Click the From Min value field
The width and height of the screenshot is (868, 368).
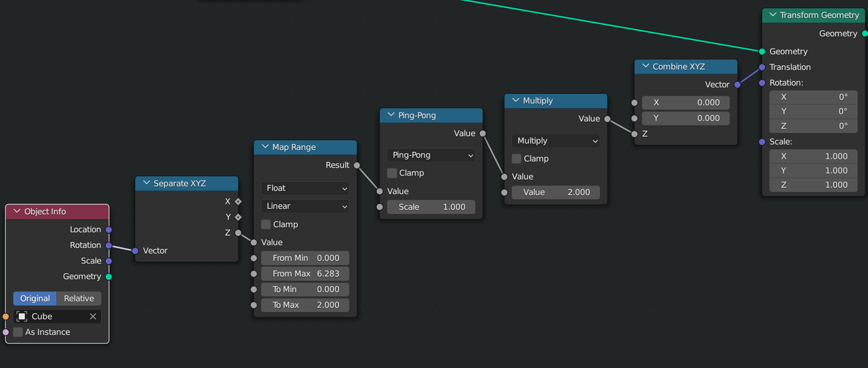(305, 258)
